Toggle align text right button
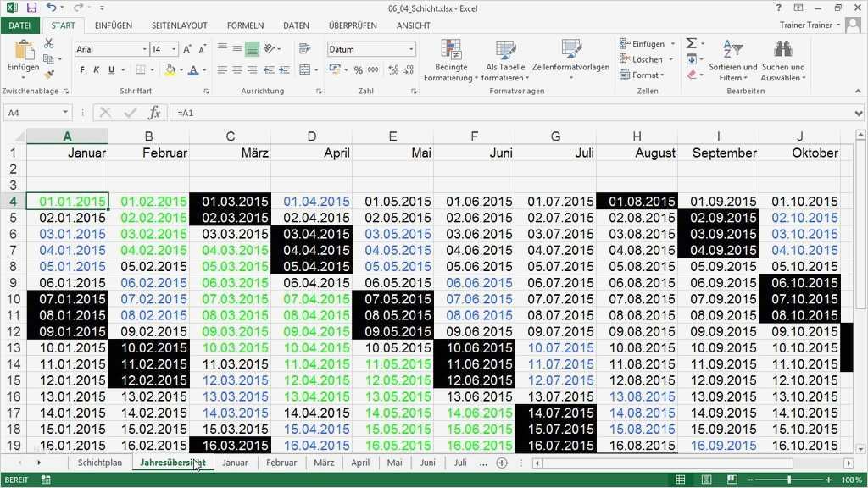This screenshot has width=868, height=488. 252,69
